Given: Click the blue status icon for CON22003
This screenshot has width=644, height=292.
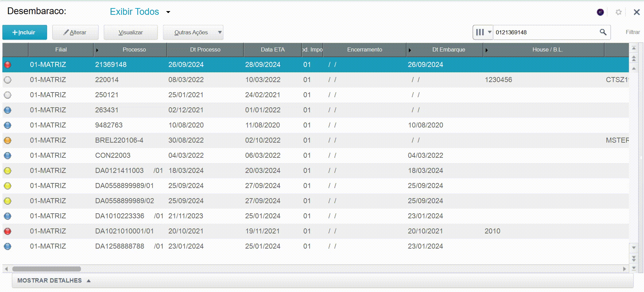Looking at the screenshot, I should (7, 155).
